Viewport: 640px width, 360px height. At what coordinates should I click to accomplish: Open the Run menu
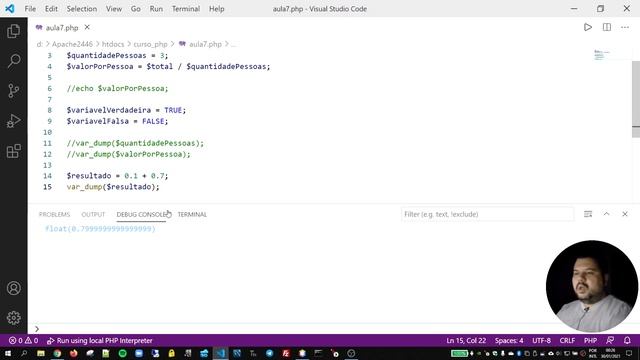tap(156, 9)
